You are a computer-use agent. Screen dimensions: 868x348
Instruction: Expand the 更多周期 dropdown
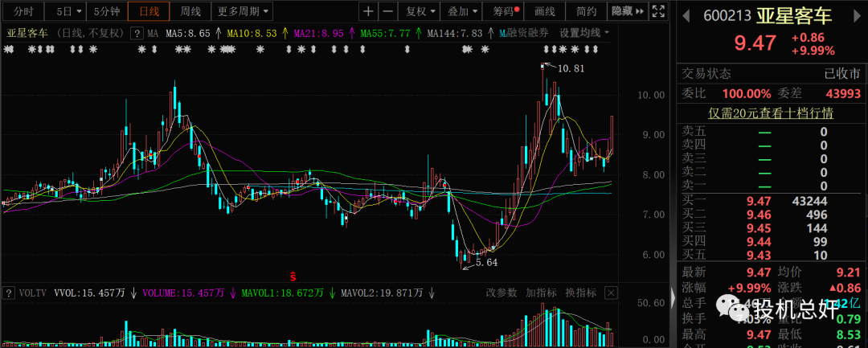coord(244,11)
